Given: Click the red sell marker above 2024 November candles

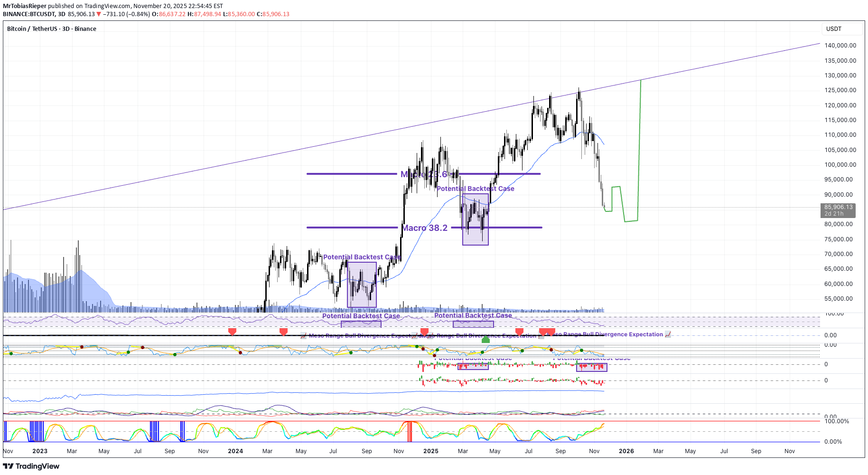Looking at the screenshot, I should pyautogui.click(x=424, y=332).
